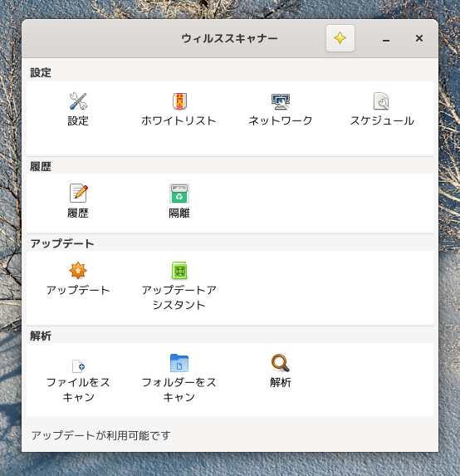Open the green アップデートアシスタント icon
The image size is (460, 476).
[179, 270]
